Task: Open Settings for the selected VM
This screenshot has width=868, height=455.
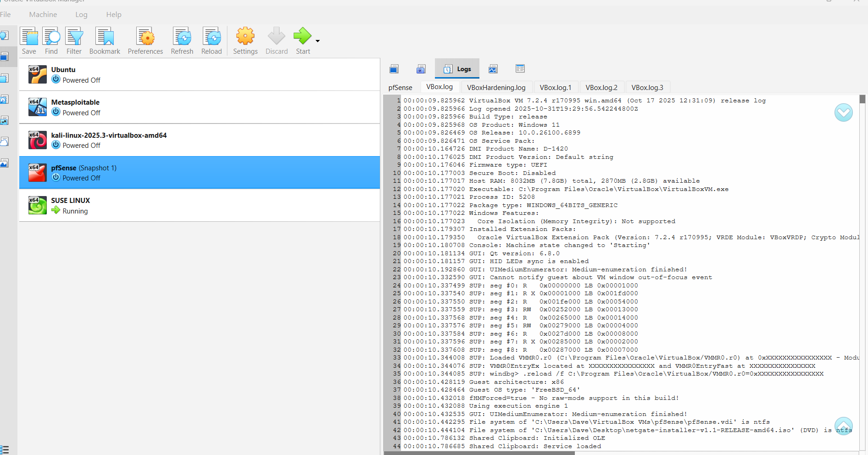Action: [x=245, y=40]
